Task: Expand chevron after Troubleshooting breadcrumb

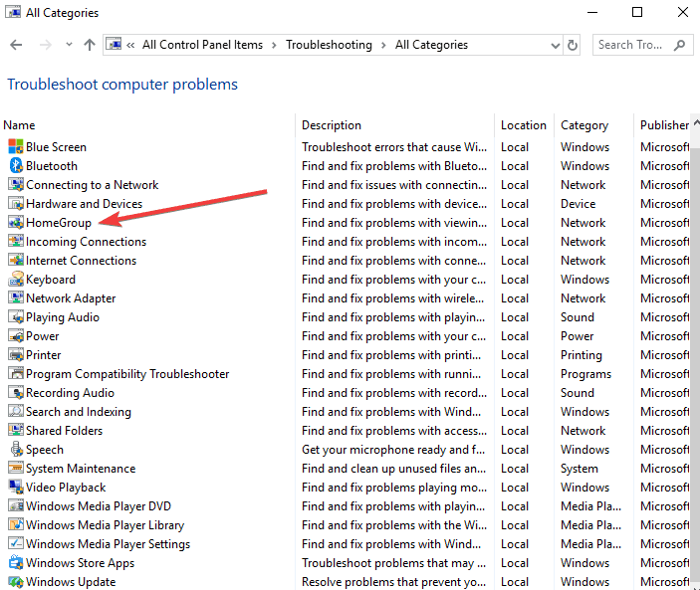Action: coord(383,45)
